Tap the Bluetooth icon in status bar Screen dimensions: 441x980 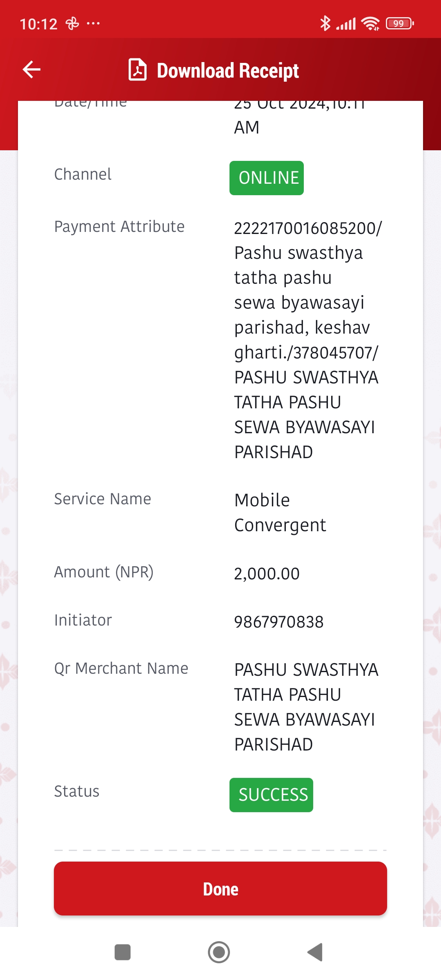[x=325, y=23]
